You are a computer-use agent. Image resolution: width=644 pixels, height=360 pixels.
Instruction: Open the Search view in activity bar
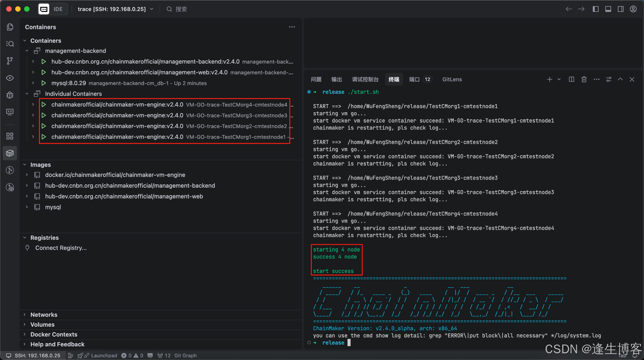[10, 44]
